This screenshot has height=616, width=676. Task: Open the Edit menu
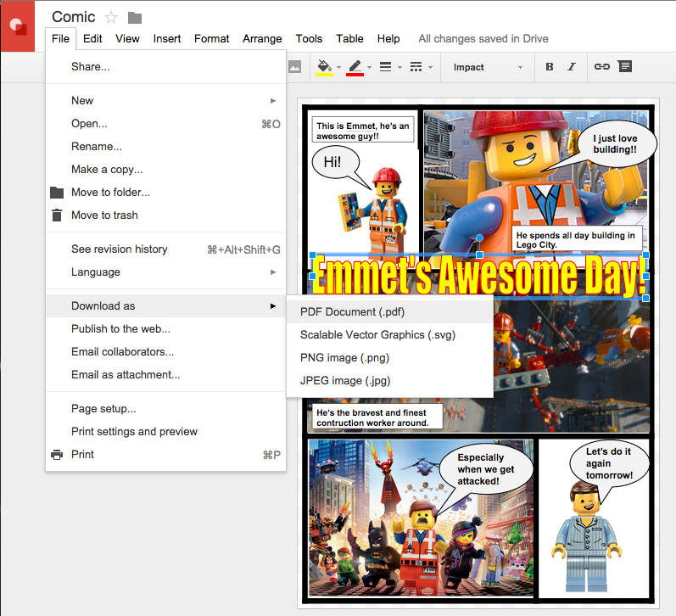click(92, 39)
